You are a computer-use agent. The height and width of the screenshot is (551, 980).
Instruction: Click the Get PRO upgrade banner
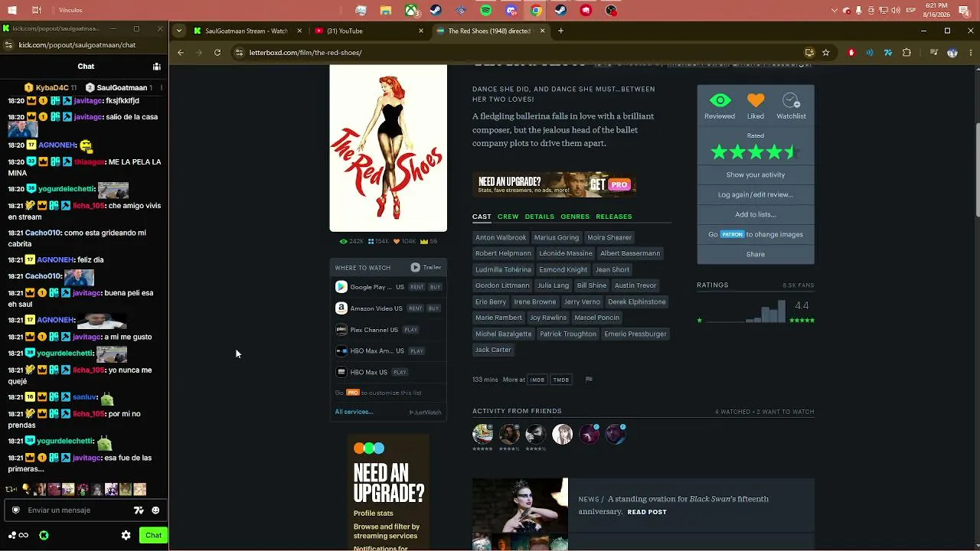pyautogui.click(x=554, y=184)
